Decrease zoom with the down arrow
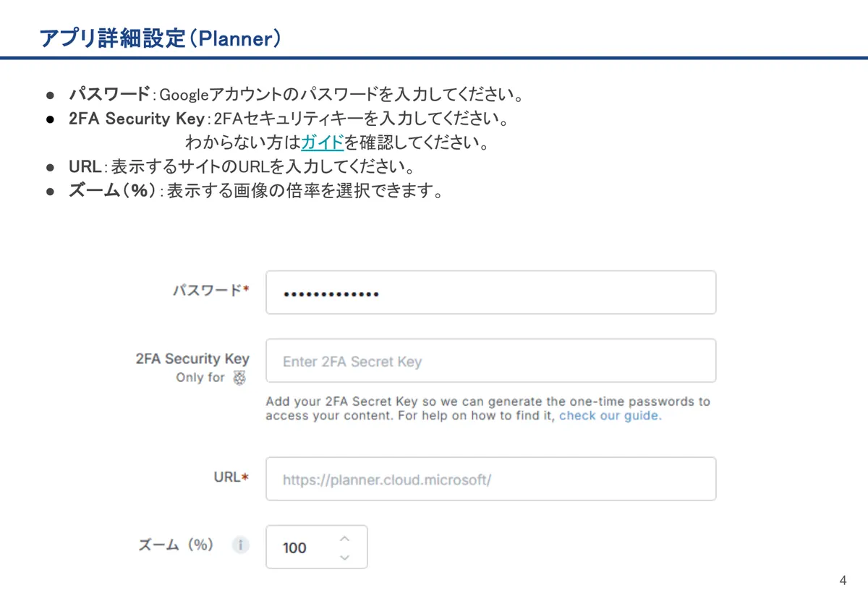This screenshot has height=614, width=868. [344, 557]
